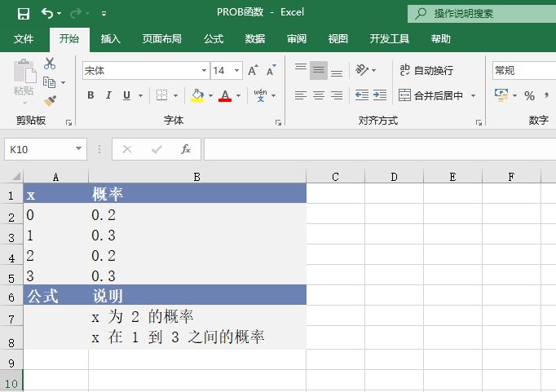Toggle Bold formatting

(x=90, y=95)
